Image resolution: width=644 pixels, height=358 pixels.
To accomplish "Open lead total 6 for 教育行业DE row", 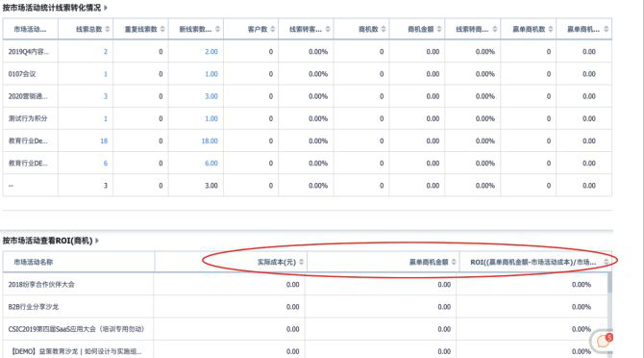I will (106, 164).
